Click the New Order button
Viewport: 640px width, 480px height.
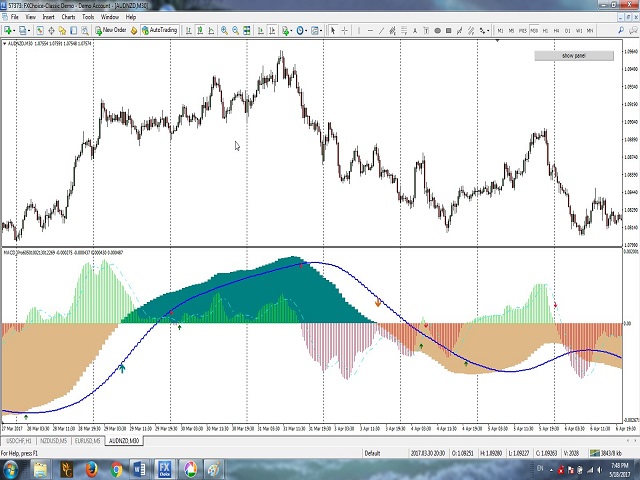click(111, 30)
